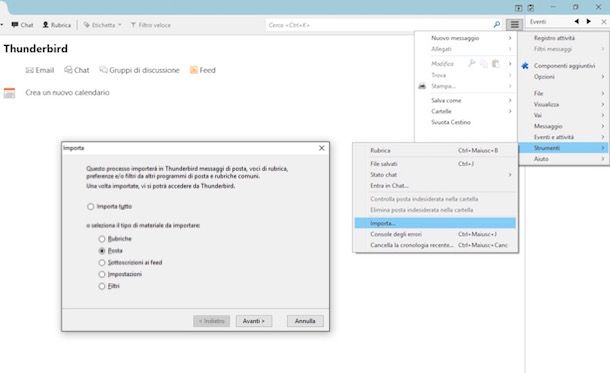This screenshot has height=373, width=610.
Task: Open Console degli errori
Action: coord(435,234)
